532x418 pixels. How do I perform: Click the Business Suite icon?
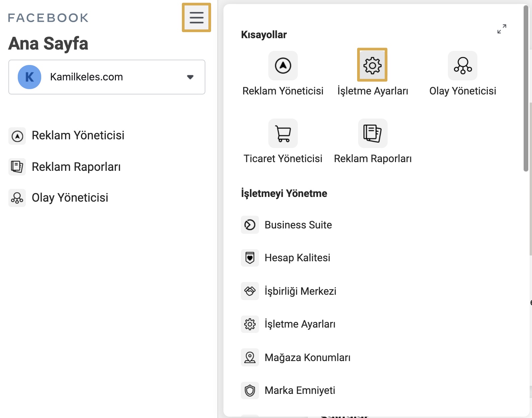coord(250,225)
